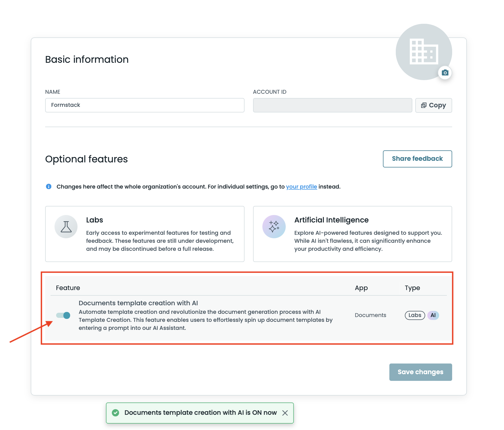Click the Labs type badge
The image size is (504, 430).
[x=415, y=315]
